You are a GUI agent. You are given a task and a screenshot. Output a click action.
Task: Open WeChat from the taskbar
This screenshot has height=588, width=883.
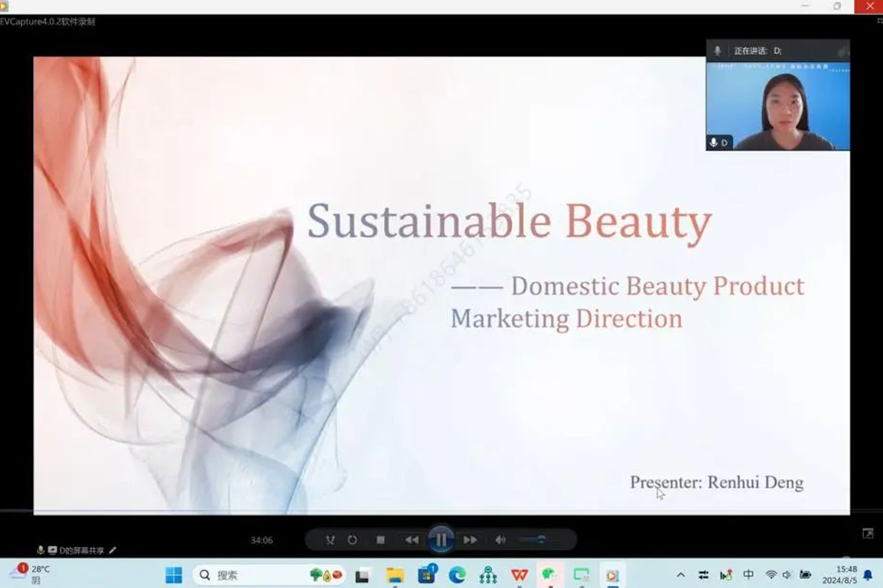click(549, 575)
